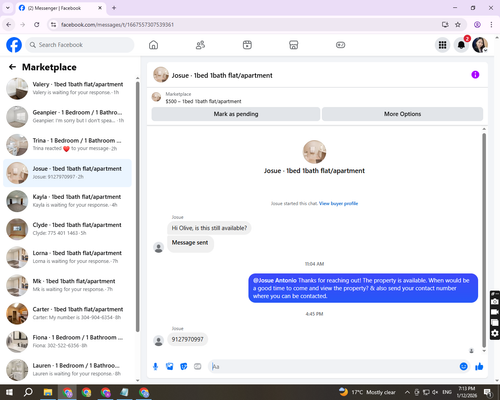Click the address bar URL
Viewport: 500px width, 400px height.
coord(117,25)
